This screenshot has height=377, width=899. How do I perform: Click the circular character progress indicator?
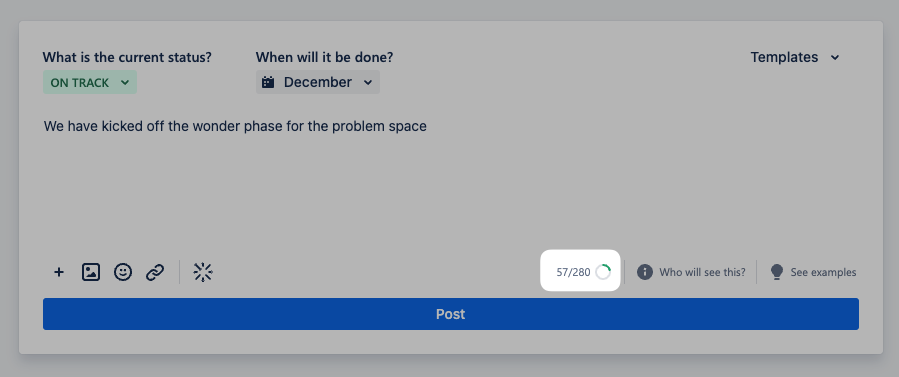coord(603,272)
